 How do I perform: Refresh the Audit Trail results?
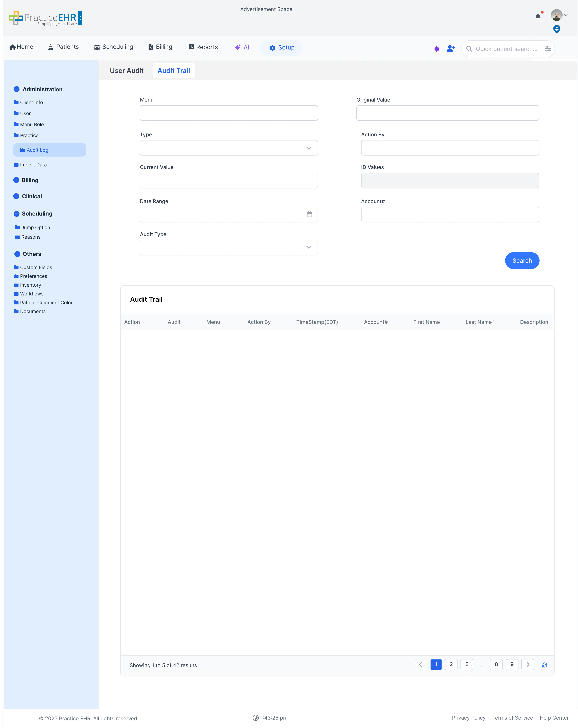tap(544, 665)
